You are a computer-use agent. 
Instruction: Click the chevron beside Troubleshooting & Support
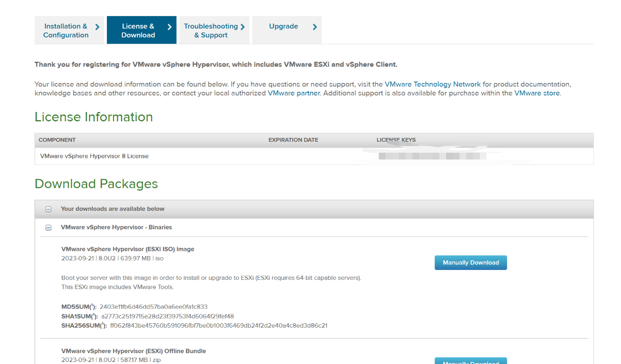(243, 27)
